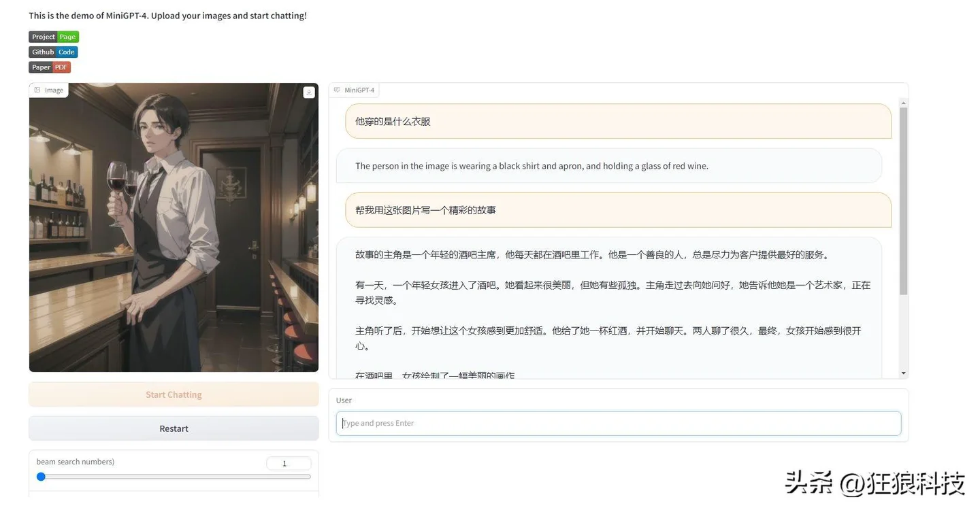Open the Github Code badge link
Viewport: 980px width, 510px height.
pos(53,52)
